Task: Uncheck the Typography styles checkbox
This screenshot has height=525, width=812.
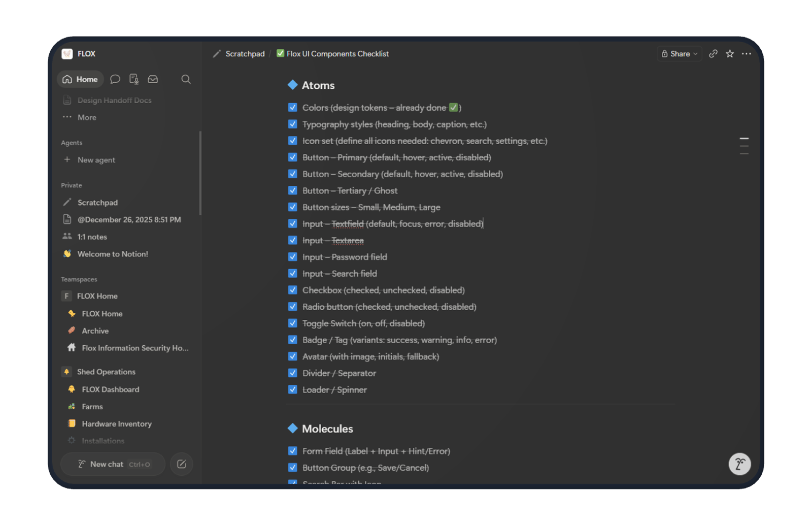Action: click(x=292, y=124)
